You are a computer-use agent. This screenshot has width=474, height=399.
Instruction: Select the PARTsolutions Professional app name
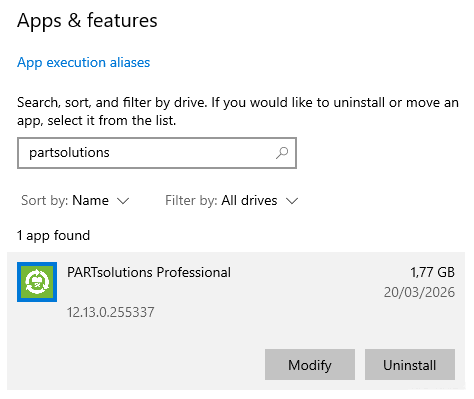pyautogui.click(x=149, y=272)
